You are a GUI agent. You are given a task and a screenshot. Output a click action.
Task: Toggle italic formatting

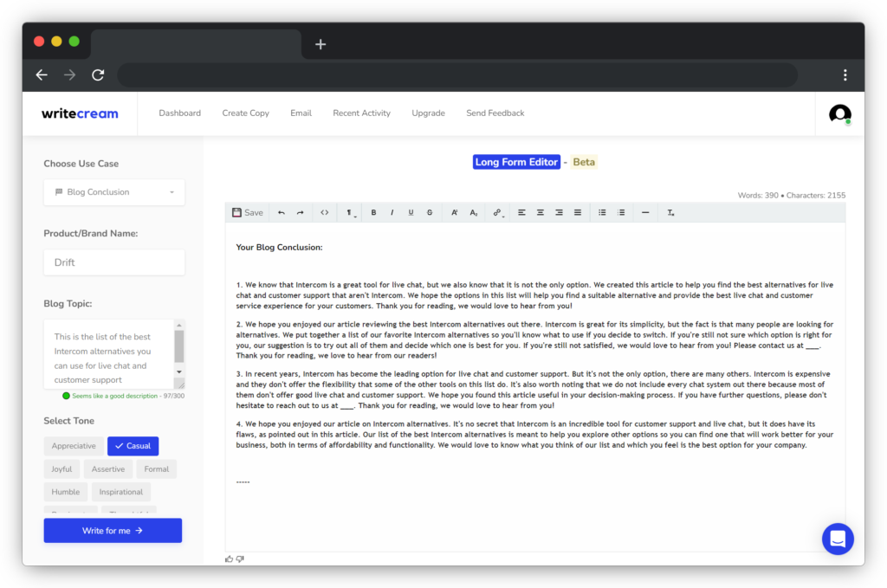392,212
